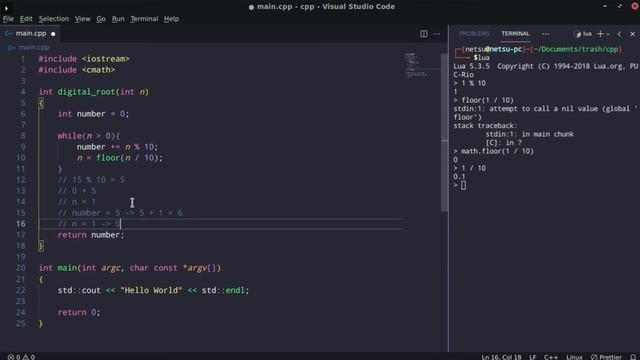The width and height of the screenshot is (640, 360).
Task: Close the terminal panel
Action: coord(633,34)
